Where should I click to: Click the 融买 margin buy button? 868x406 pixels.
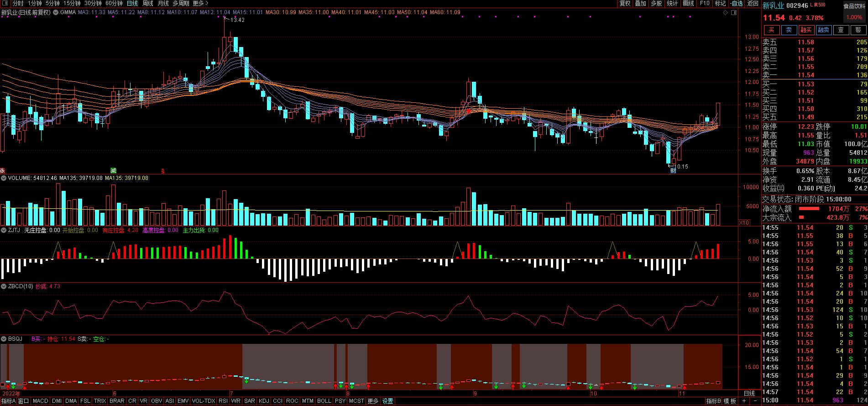pos(806,30)
